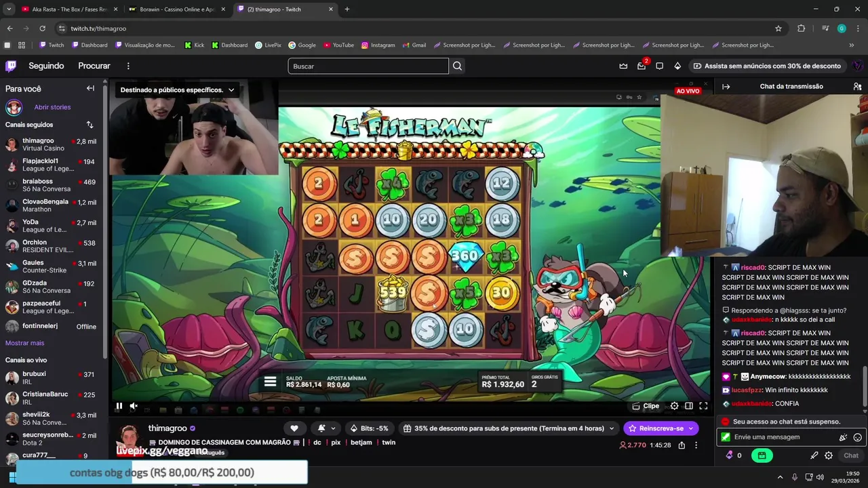Viewport: 868px width, 488px height.
Task: Click the 'Assista sem anúncios' promo button
Action: 766,66
